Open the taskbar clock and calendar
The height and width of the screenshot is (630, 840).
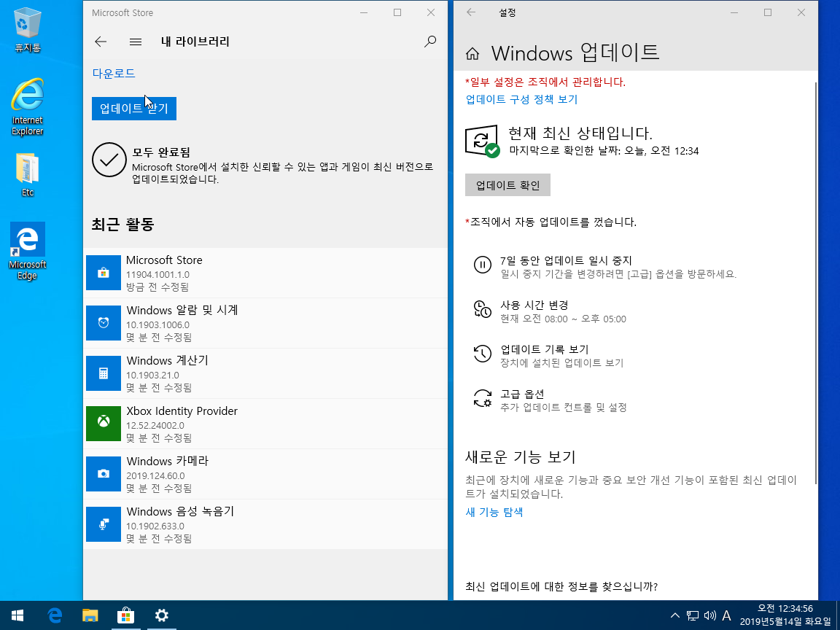[x=785, y=615]
